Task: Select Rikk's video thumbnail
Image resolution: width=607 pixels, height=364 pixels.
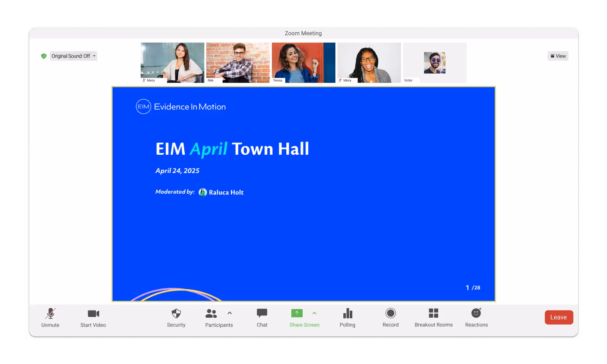Action: click(x=238, y=63)
